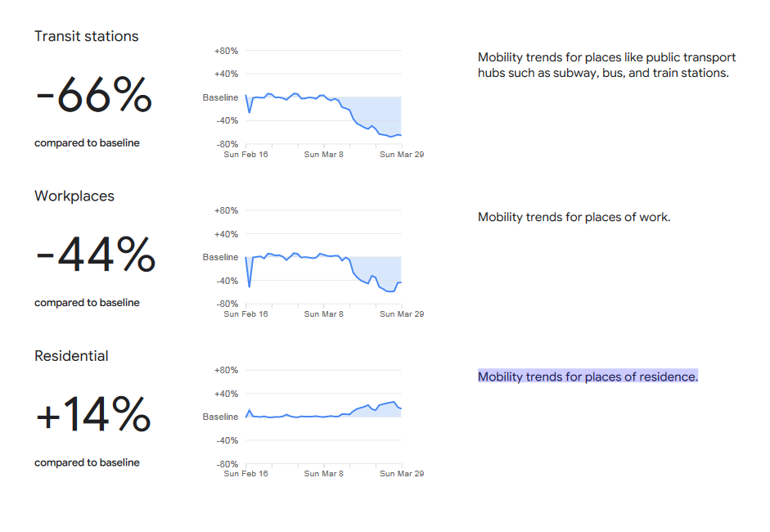Click the Workplaces heading
The image size is (770, 532).
tap(74, 196)
